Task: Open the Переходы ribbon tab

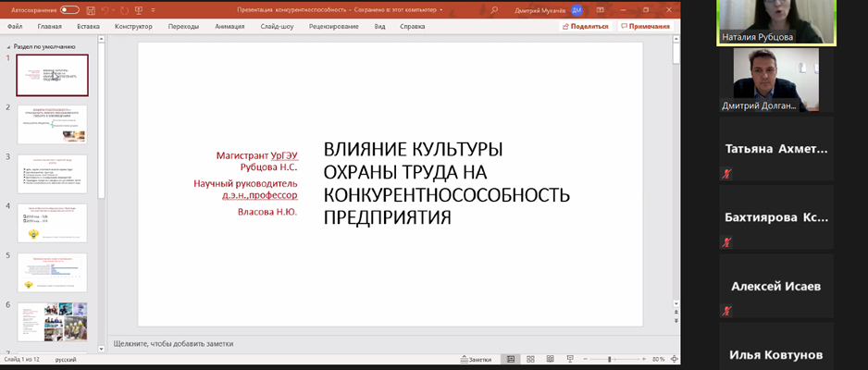Action: coord(184,26)
